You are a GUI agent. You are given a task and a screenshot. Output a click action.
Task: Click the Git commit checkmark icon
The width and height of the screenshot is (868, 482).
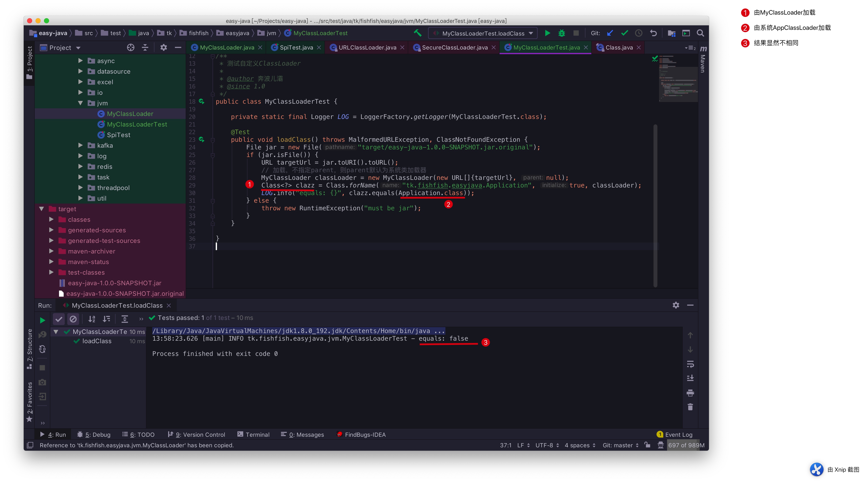(624, 33)
